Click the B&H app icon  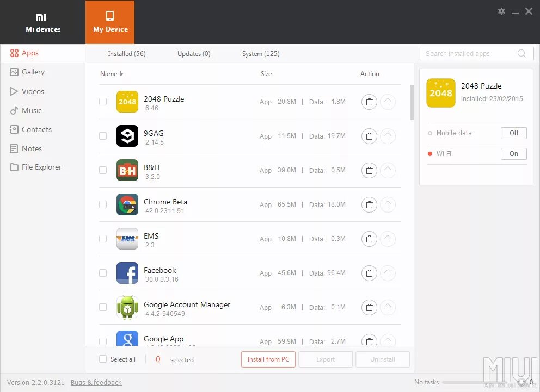(x=127, y=170)
